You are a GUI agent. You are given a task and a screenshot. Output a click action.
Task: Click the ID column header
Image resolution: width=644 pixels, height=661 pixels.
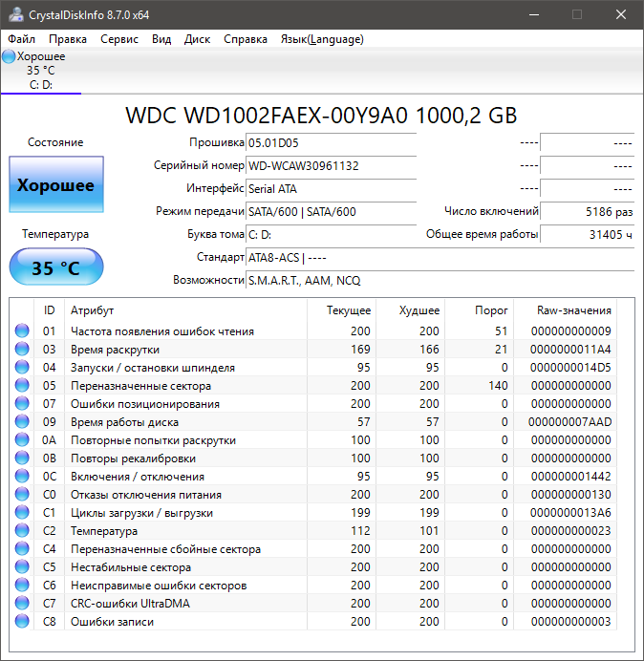pyautogui.click(x=49, y=310)
